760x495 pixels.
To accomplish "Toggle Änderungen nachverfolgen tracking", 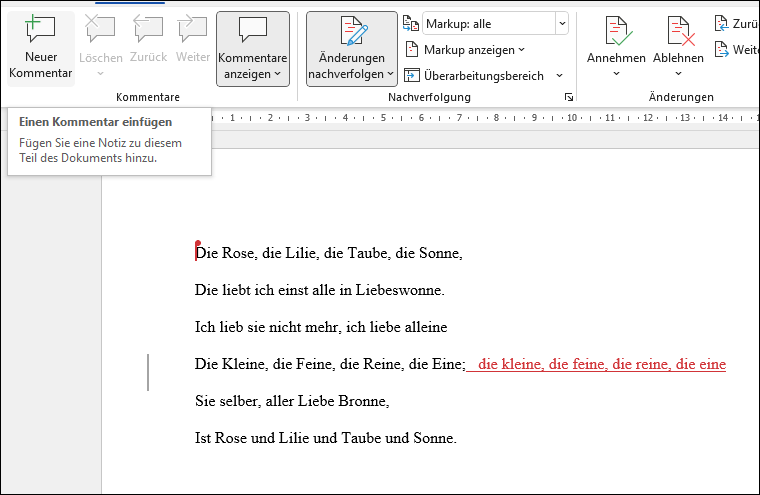I will pos(352,48).
